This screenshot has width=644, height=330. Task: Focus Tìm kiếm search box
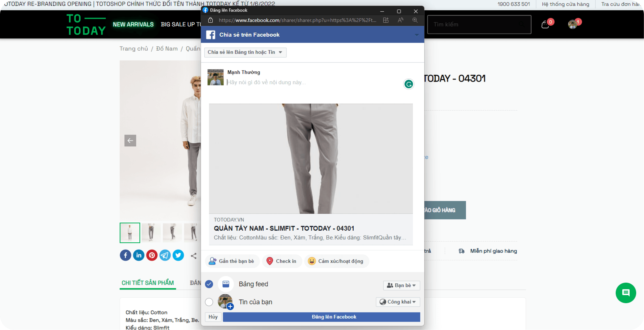(479, 24)
